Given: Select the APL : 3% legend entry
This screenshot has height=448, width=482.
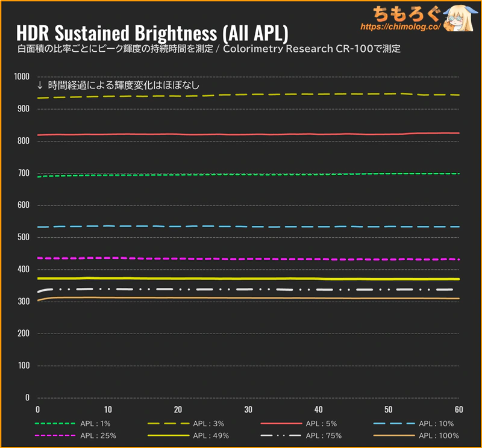Looking at the screenshot, I should (186, 424).
